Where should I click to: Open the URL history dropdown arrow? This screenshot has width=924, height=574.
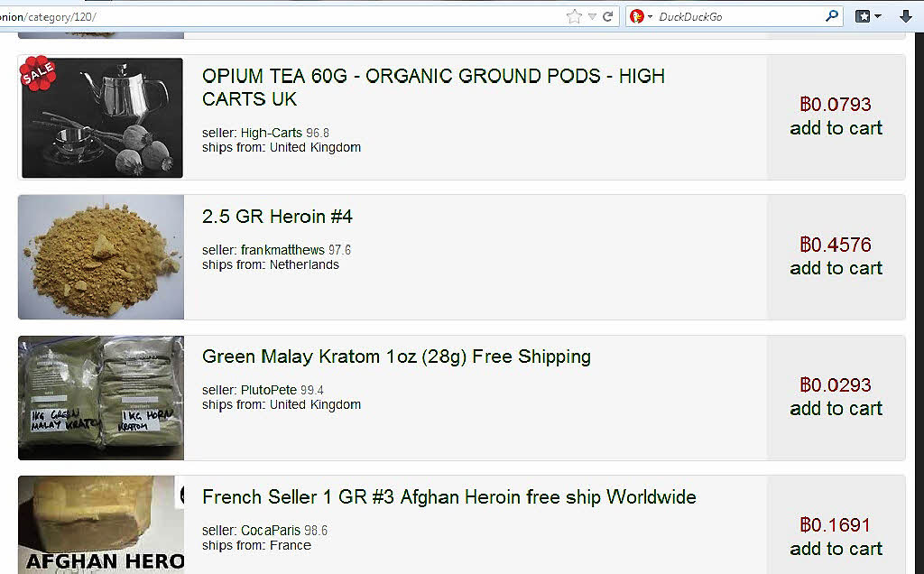[592, 16]
